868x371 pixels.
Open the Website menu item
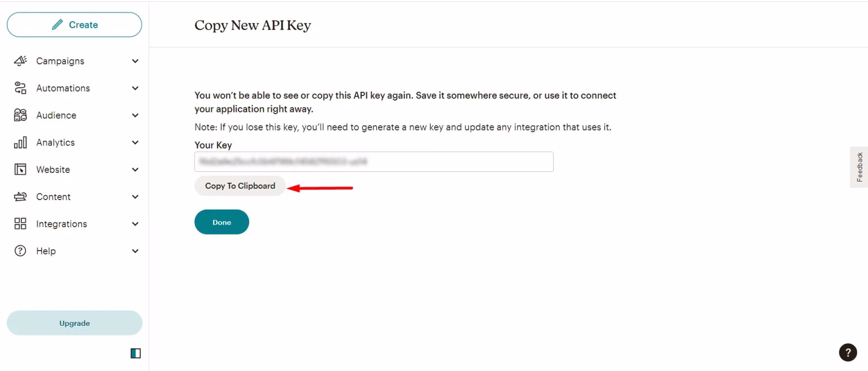(74, 170)
